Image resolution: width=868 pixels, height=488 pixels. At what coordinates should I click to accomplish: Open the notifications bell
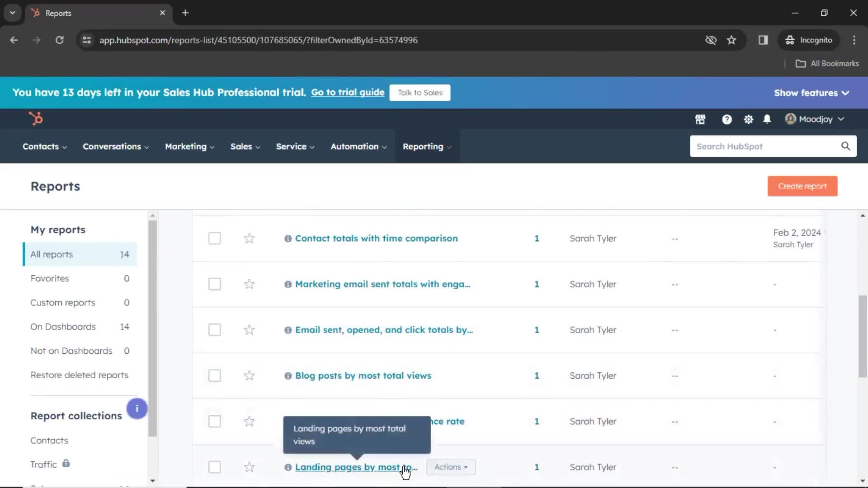[767, 119]
